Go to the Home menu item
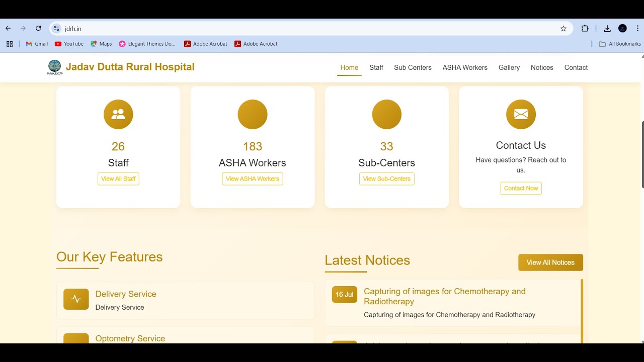This screenshot has width=644, height=362. 349,67
